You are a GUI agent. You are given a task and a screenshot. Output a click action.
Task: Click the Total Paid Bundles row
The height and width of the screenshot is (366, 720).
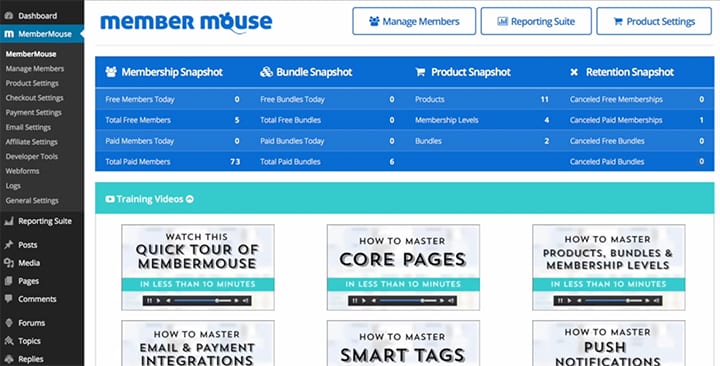tap(327, 162)
